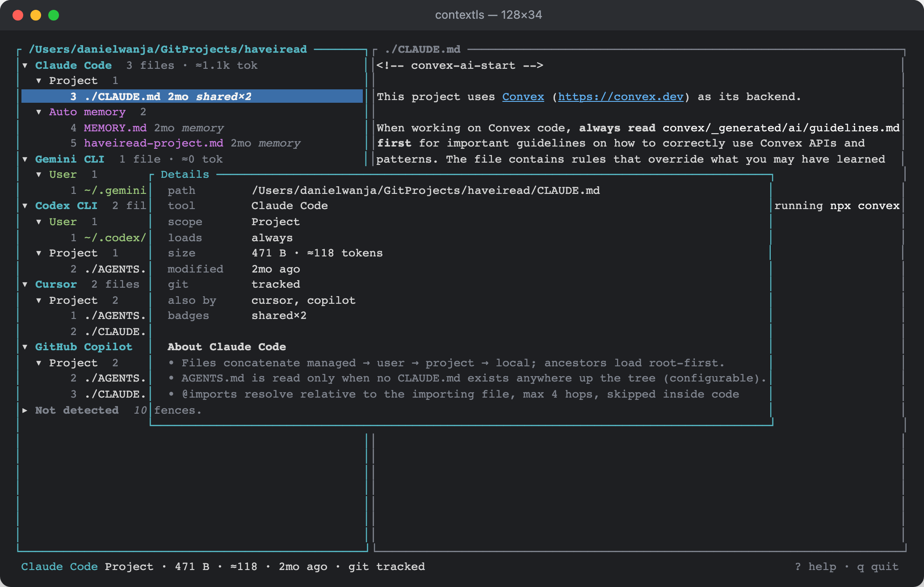Click the green full-screen window button
The width and height of the screenshot is (924, 587).
[x=54, y=15]
